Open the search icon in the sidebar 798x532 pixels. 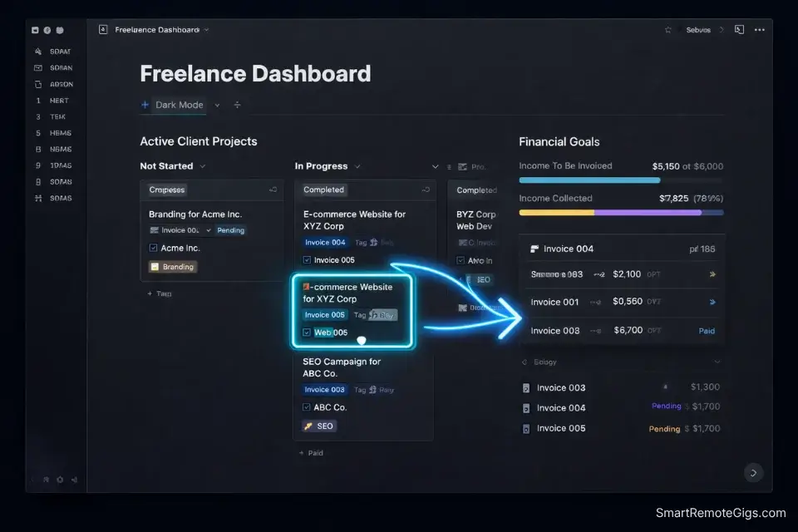click(39, 51)
